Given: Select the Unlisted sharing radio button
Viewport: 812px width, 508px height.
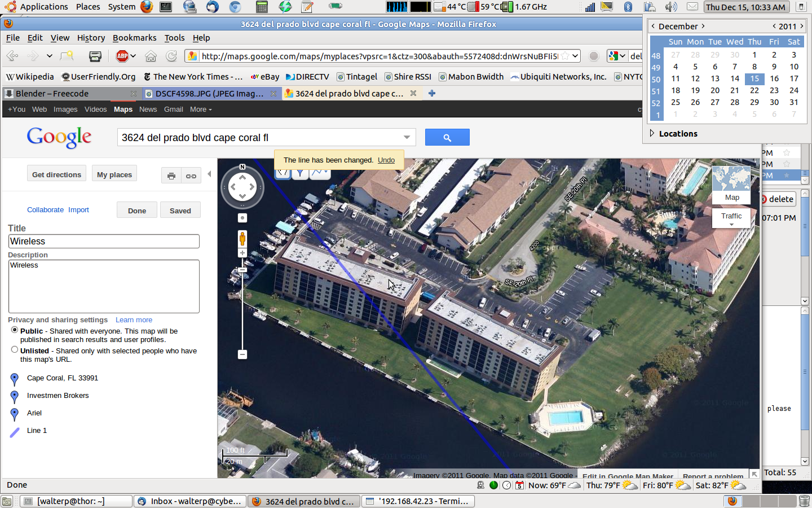Looking at the screenshot, I should [x=15, y=350].
